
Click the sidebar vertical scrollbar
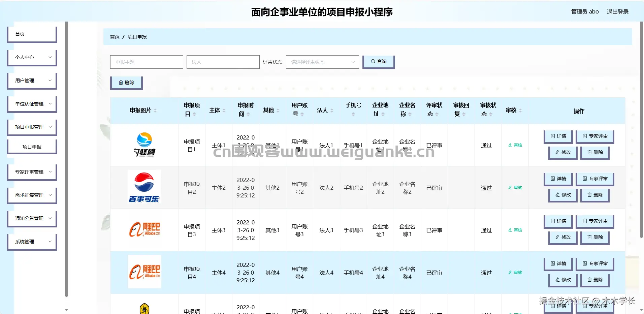66,159
